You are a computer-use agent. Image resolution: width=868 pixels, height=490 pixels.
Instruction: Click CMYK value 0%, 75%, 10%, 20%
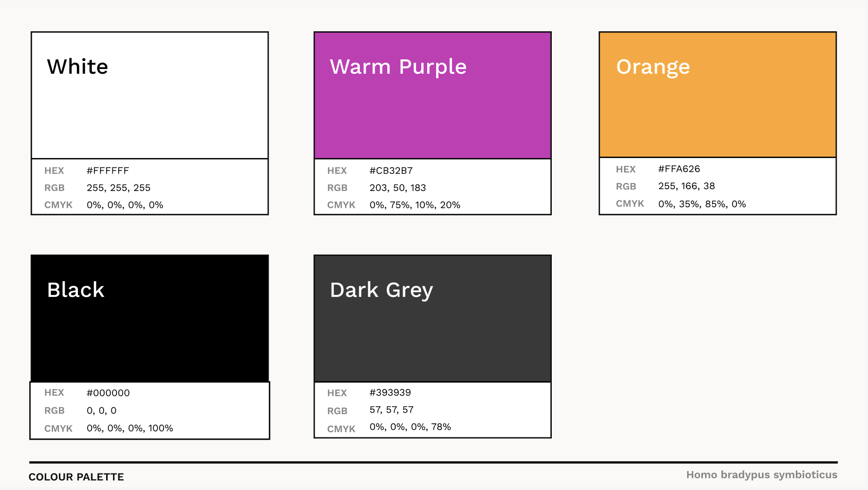[415, 205]
